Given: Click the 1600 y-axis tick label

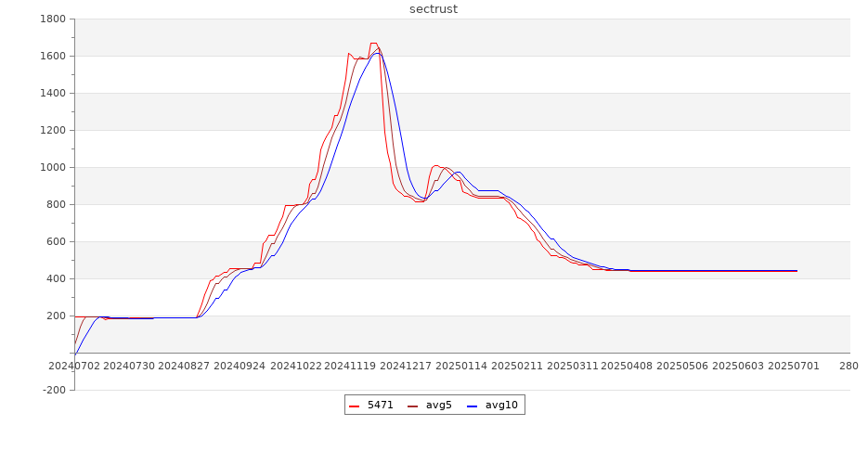Looking at the screenshot, I should click(53, 57).
